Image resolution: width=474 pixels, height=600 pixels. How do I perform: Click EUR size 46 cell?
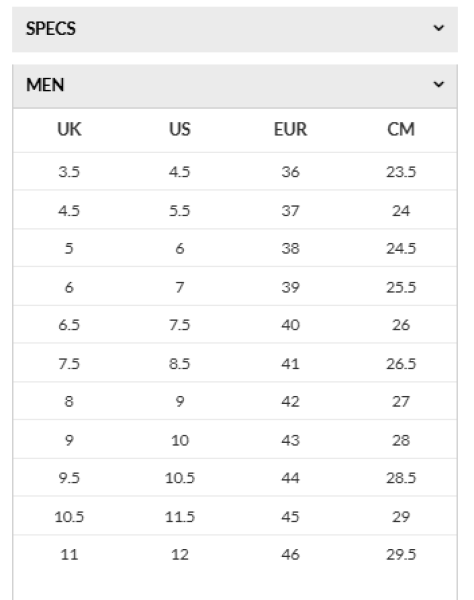coord(290,554)
